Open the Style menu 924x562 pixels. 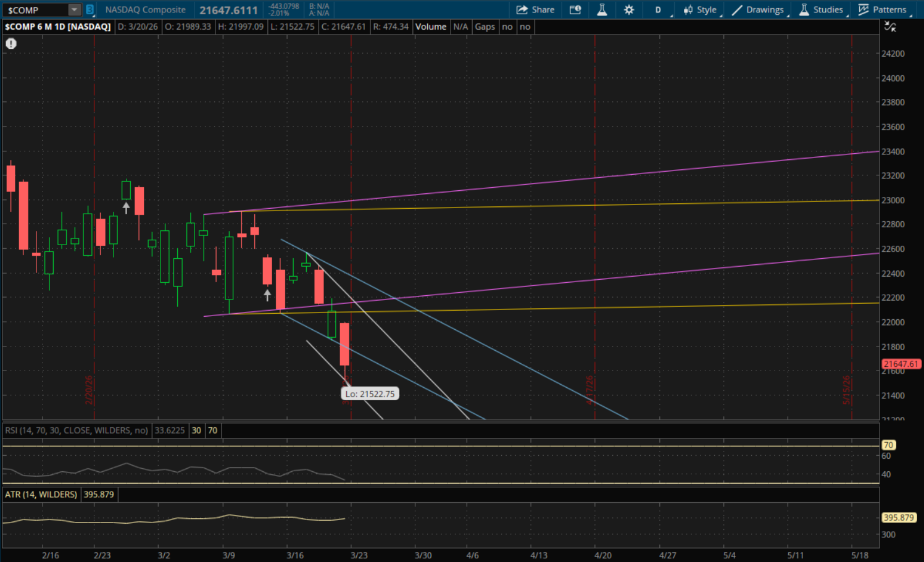(700, 10)
